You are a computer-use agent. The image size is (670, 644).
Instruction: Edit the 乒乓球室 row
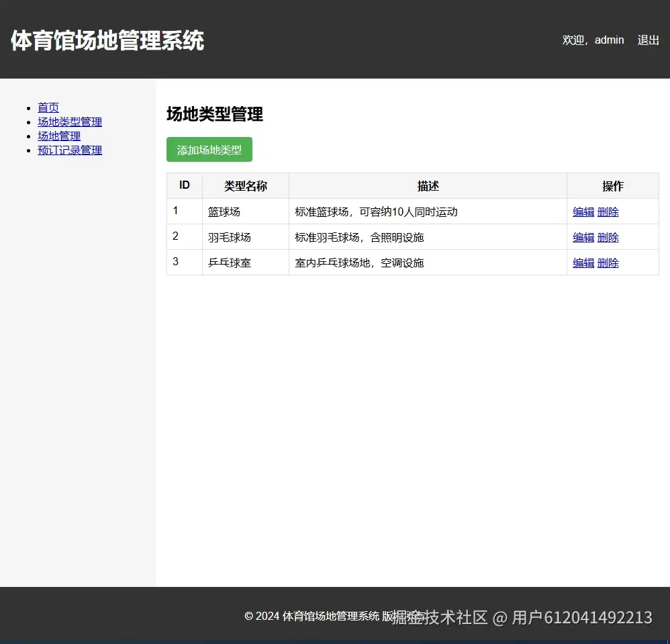(583, 263)
